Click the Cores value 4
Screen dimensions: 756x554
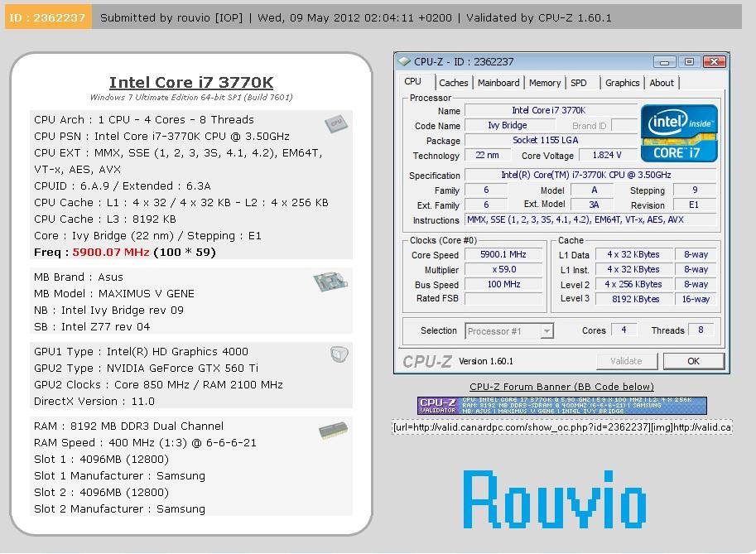tap(624, 330)
